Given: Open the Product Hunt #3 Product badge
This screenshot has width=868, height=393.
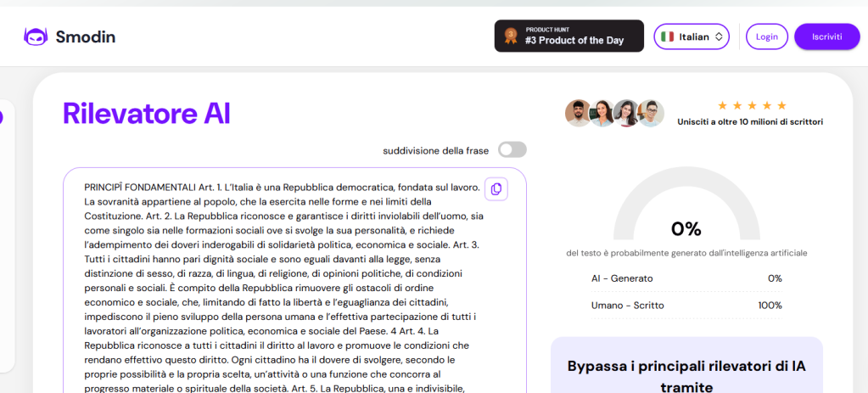Looking at the screenshot, I should click(x=569, y=36).
